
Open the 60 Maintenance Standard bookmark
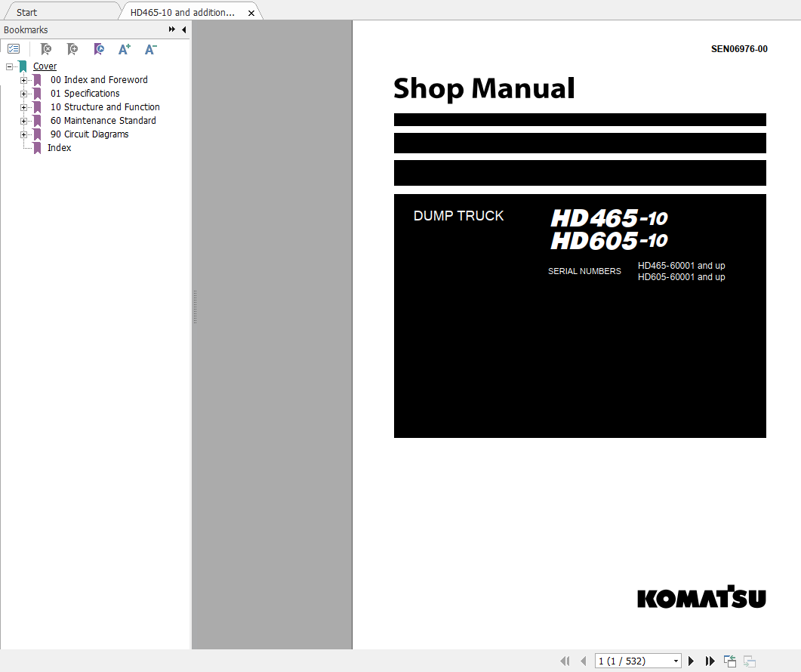(x=103, y=121)
